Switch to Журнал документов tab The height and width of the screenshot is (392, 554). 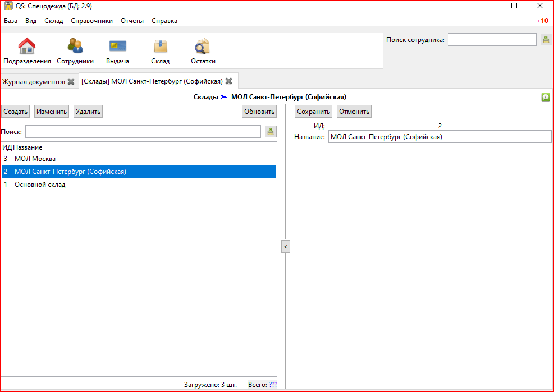[34, 81]
